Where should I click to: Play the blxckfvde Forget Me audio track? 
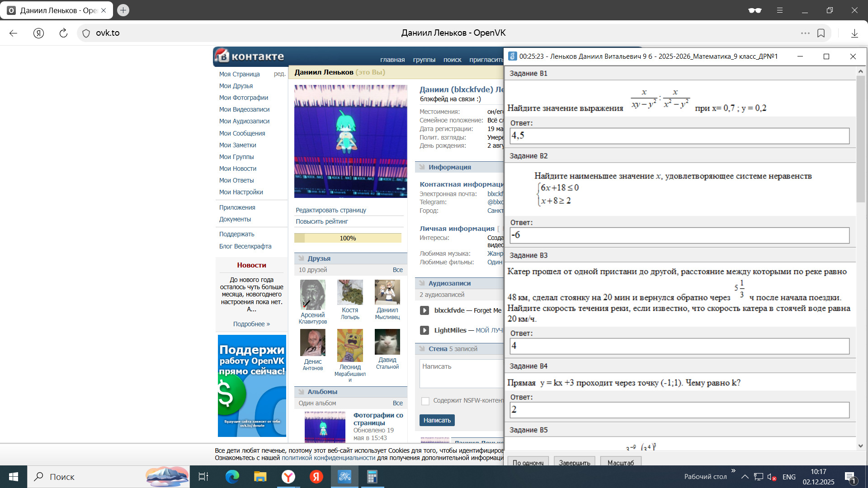424,310
